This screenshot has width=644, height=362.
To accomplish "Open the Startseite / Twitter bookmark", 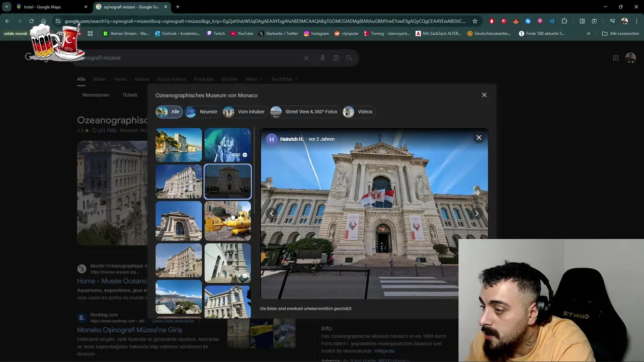I will 278,34.
